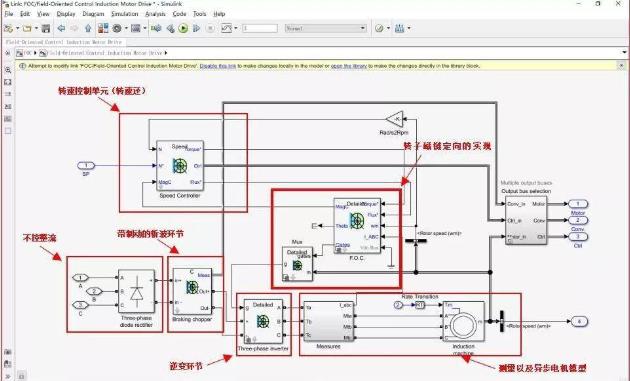Select the Zoom tool in left palette
Image resolution: width=630 pixels, height=381 pixels.
pos(8,70)
